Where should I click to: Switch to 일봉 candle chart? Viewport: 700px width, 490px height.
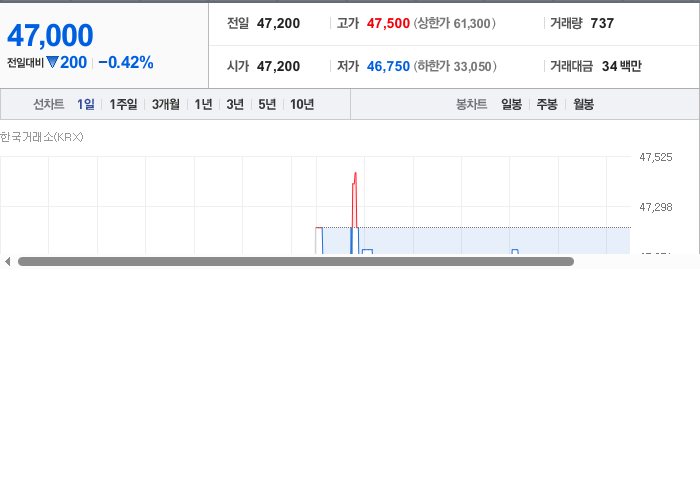click(x=512, y=104)
